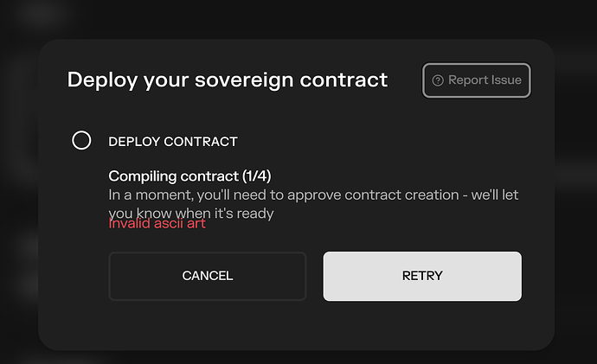Click the red Invalid ascii art error

click(157, 223)
